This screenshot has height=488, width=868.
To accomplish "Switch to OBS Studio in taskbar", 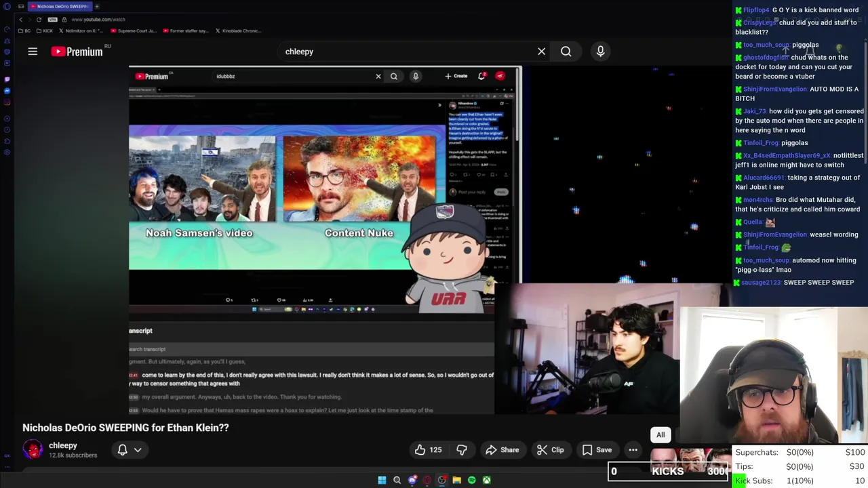I will tap(441, 480).
